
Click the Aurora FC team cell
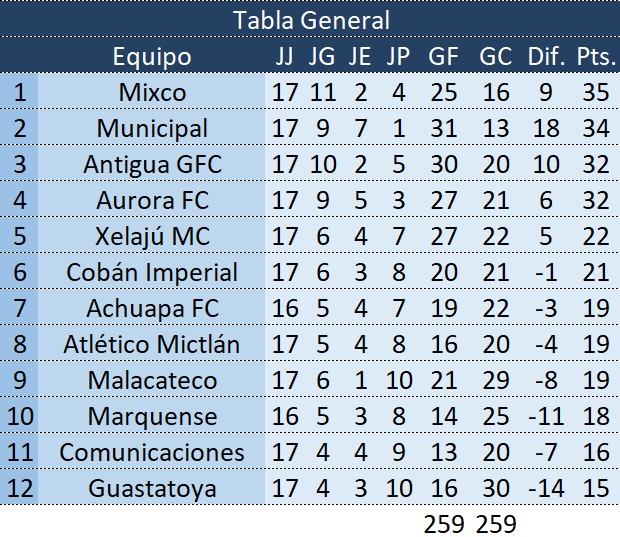(x=152, y=201)
